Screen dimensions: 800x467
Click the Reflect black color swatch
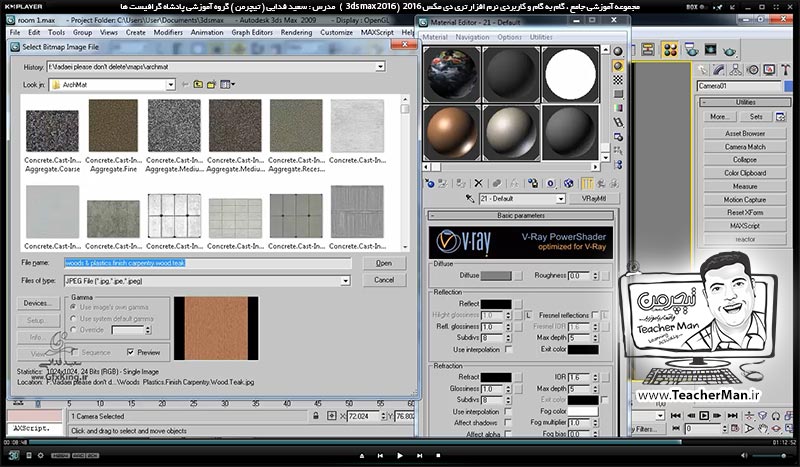point(496,304)
